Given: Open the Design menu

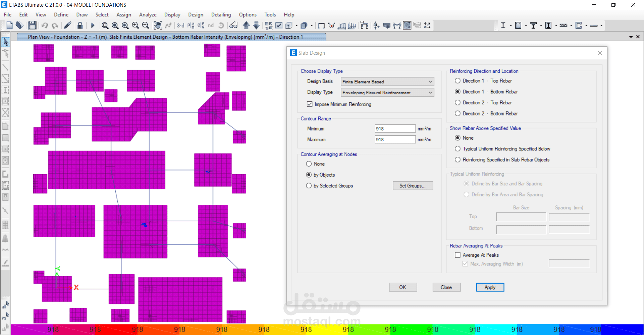Looking at the screenshot, I should [x=196, y=15].
